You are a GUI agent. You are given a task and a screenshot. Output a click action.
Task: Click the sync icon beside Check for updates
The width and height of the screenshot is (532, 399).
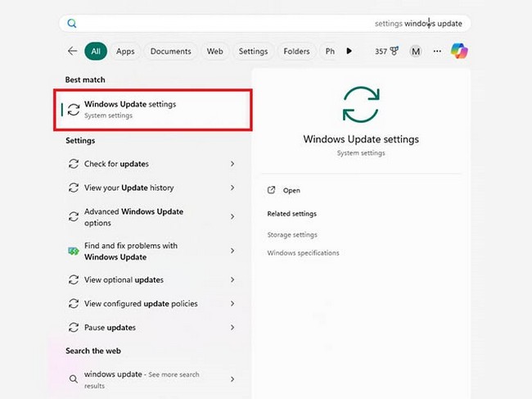click(74, 164)
